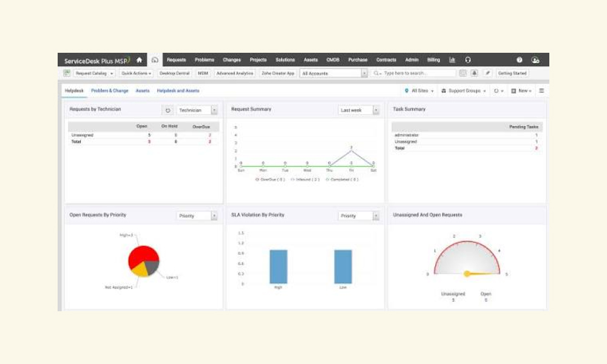Go to the Home icon
The width and height of the screenshot is (607, 364).
coord(140,60)
